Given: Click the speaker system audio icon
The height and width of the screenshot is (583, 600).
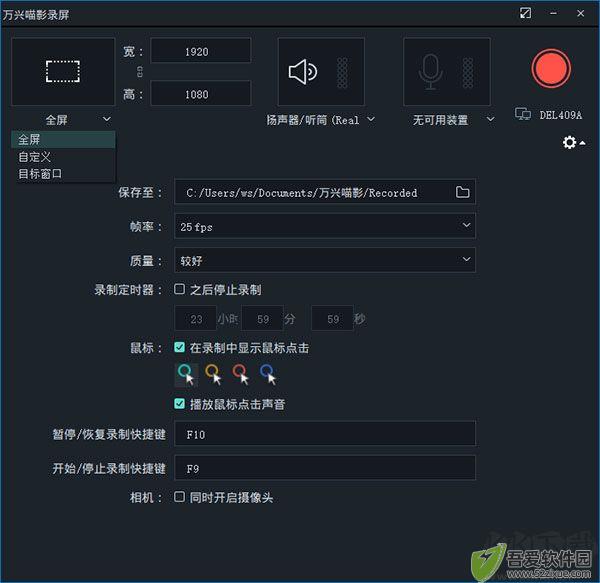Looking at the screenshot, I should (x=302, y=72).
